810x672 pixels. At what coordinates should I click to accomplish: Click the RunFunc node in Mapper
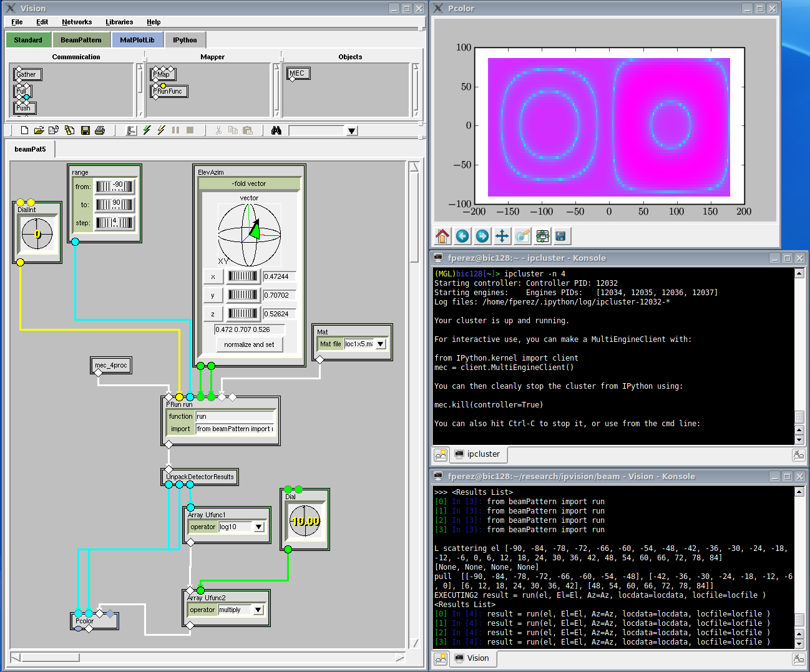(169, 91)
